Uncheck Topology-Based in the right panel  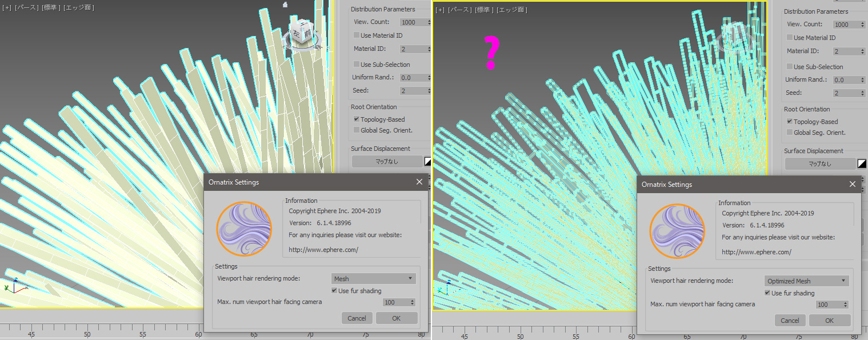pos(790,122)
